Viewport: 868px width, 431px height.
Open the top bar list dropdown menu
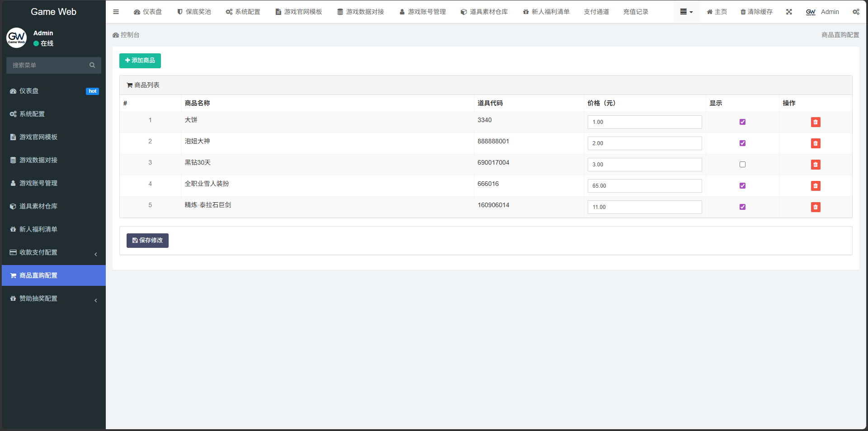(686, 12)
